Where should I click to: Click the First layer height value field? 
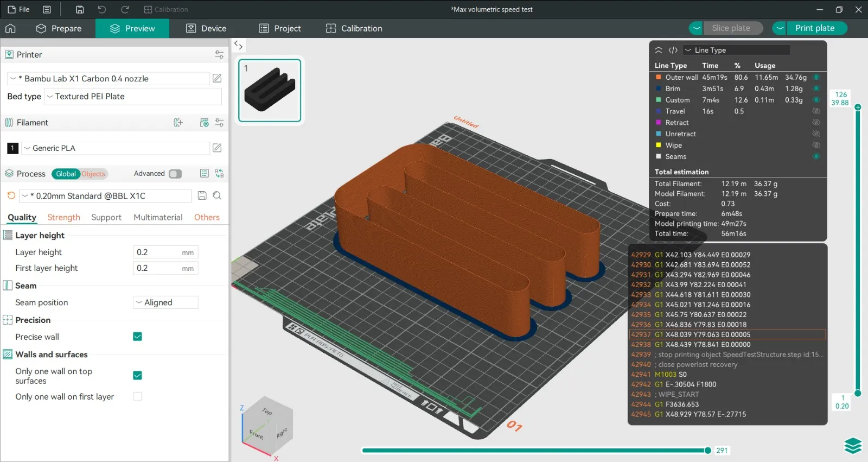(165, 268)
